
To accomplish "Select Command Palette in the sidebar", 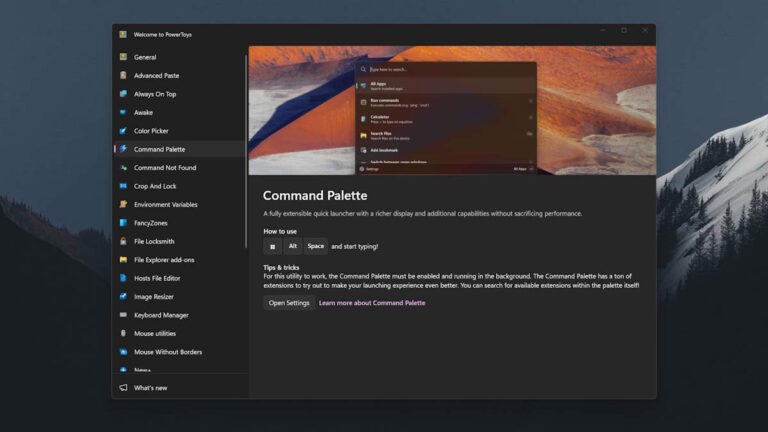I will [x=179, y=149].
